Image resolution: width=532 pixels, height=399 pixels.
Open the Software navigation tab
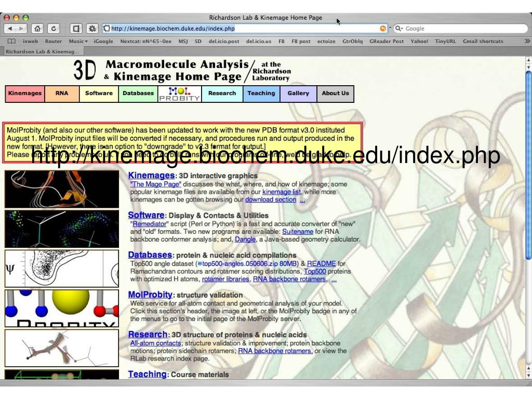click(x=99, y=94)
